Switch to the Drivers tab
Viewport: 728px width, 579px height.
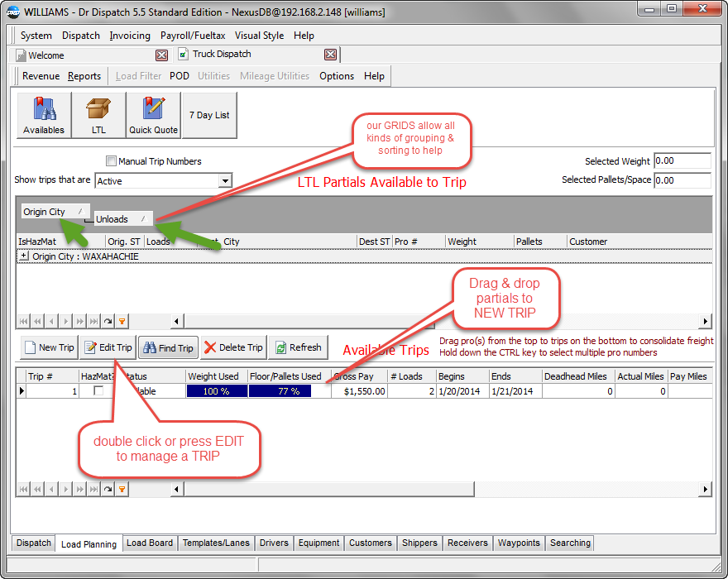[x=274, y=543]
